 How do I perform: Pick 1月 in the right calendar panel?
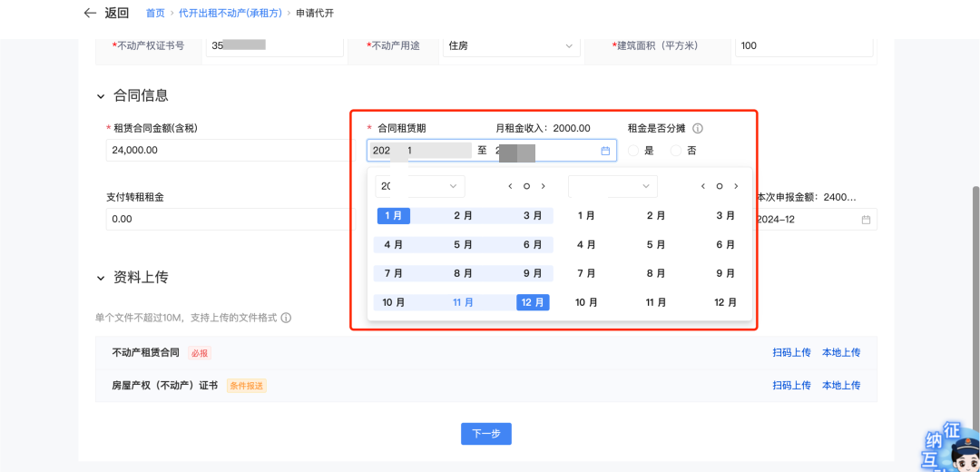(586, 216)
